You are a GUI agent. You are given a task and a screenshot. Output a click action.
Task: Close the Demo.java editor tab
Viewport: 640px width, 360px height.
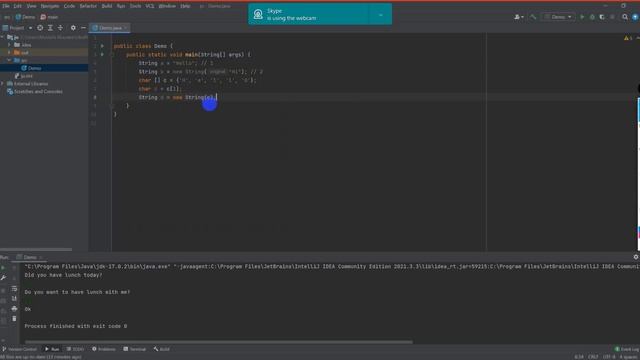click(x=126, y=28)
